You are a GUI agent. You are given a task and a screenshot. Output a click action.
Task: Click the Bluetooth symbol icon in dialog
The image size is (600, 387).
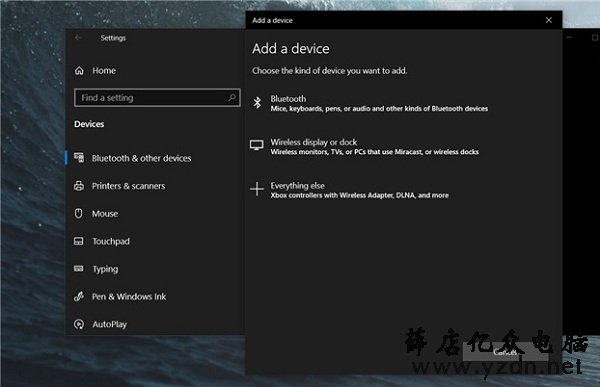257,103
